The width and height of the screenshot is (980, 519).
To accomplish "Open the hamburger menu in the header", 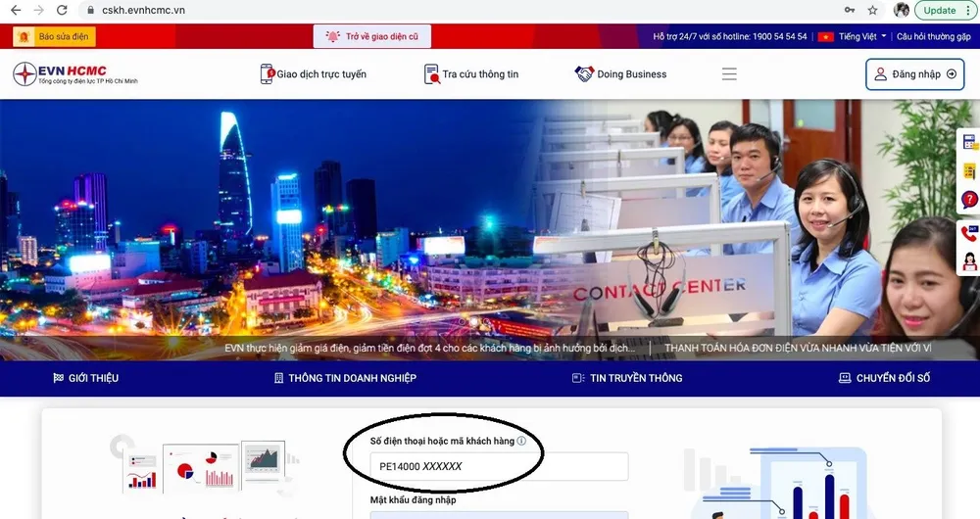I will point(729,74).
